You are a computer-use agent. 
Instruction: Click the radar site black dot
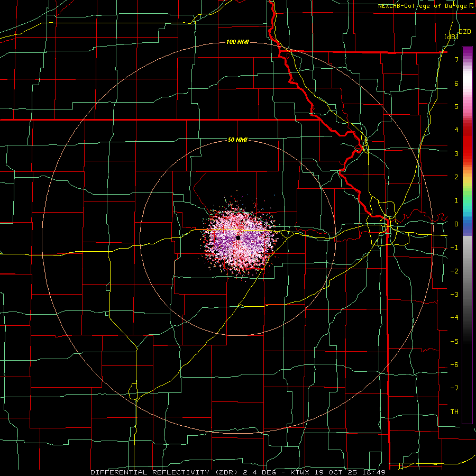click(x=238, y=237)
